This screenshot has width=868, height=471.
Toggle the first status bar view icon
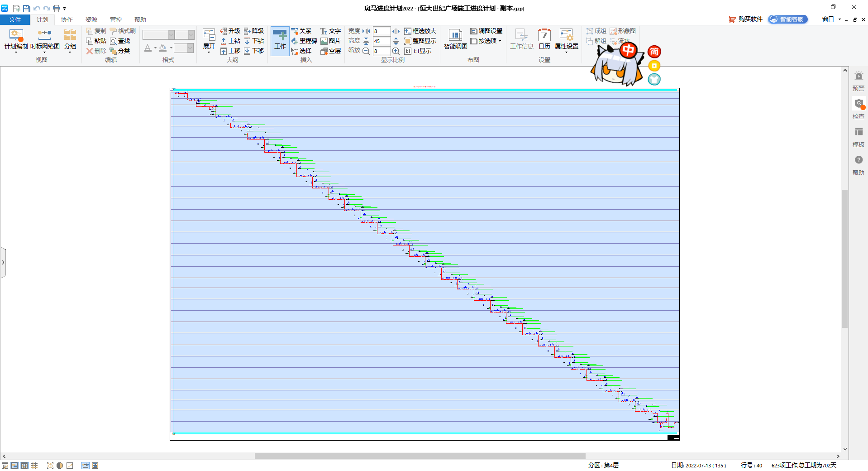click(x=5, y=466)
